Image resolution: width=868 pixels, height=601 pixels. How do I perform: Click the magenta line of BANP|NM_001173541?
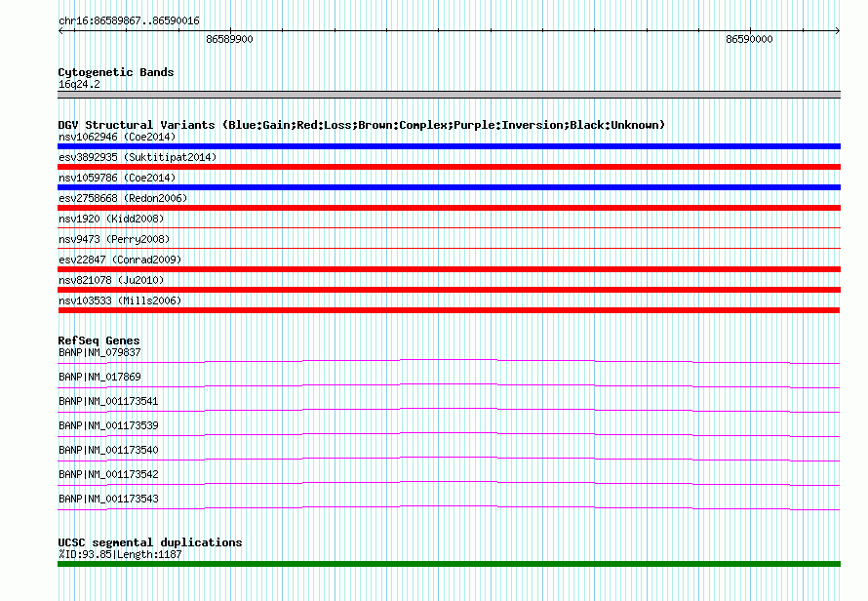pyautogui.click(x=449, y=411)
